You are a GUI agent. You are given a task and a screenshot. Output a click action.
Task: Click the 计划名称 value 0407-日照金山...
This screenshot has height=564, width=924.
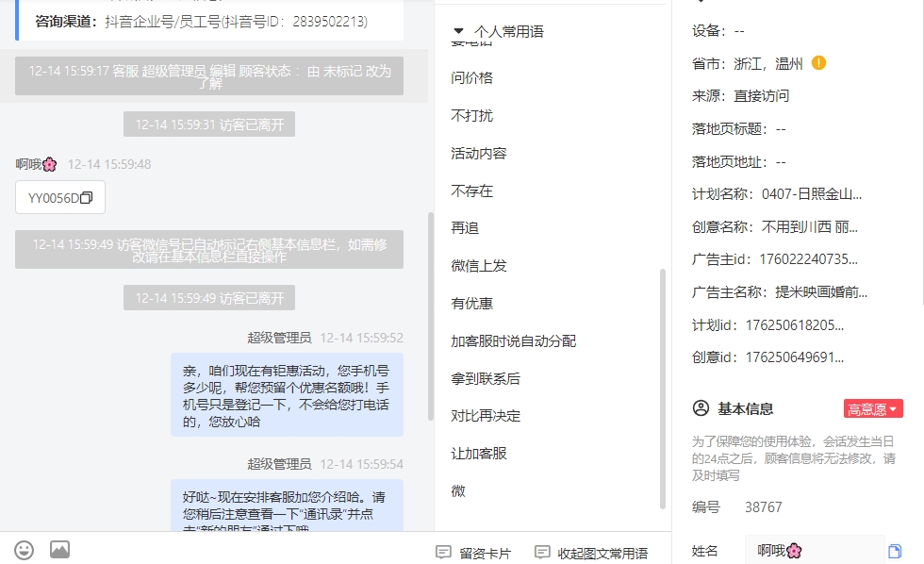point(812,194)
